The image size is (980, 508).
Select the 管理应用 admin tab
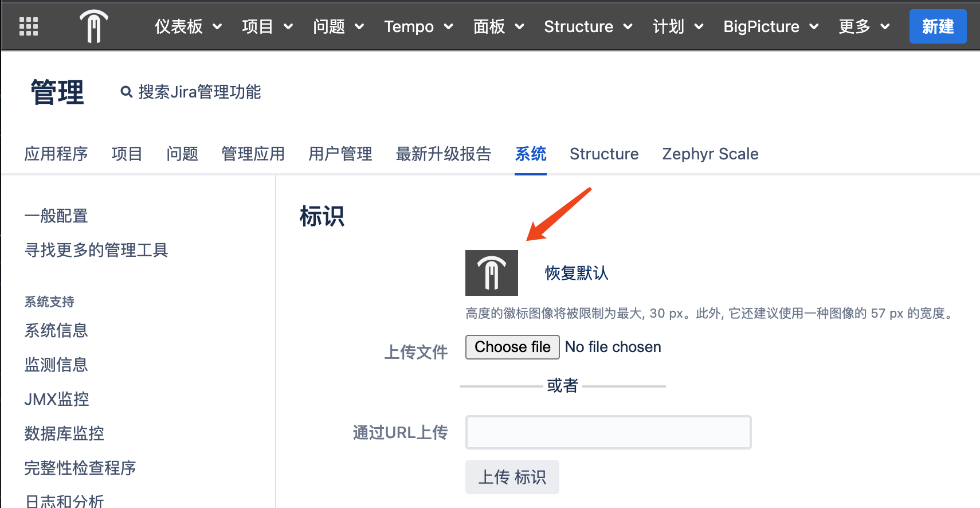coord(253,154)
